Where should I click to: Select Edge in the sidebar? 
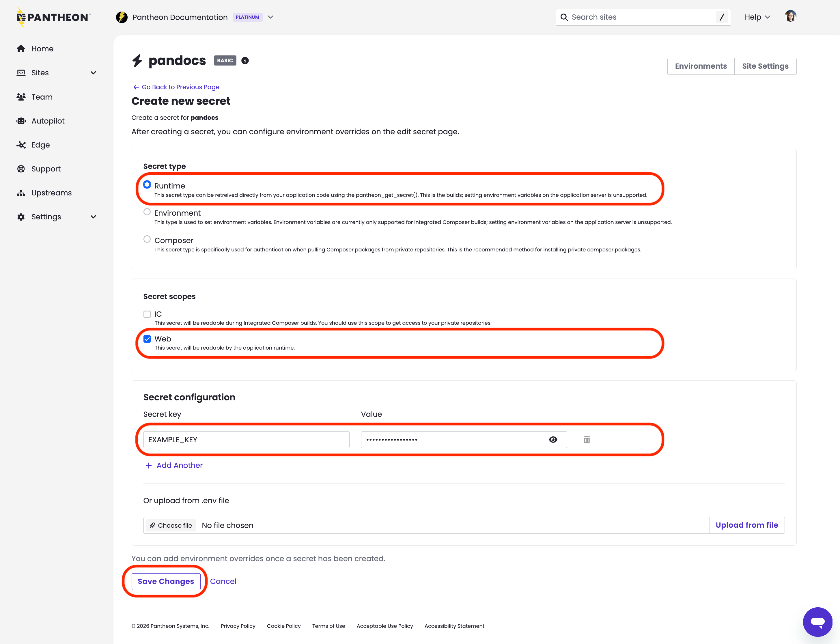tap(40, 145)
